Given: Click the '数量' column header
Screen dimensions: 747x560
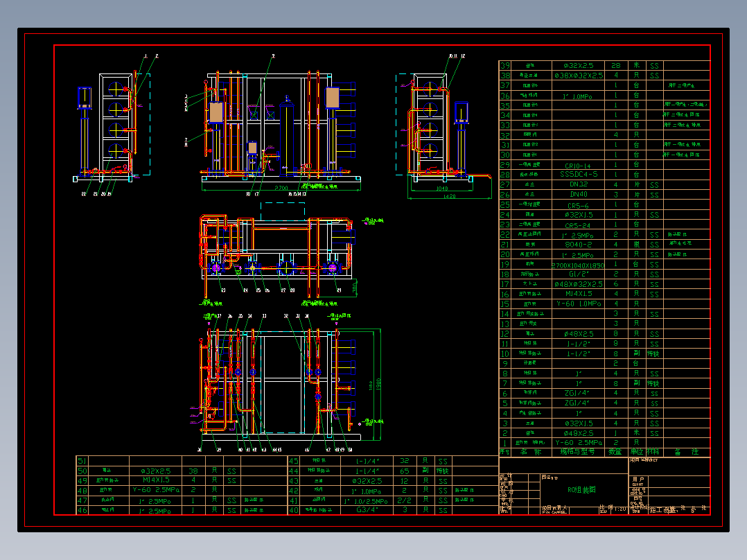Looking at the screenshot, I should point(615,452).
